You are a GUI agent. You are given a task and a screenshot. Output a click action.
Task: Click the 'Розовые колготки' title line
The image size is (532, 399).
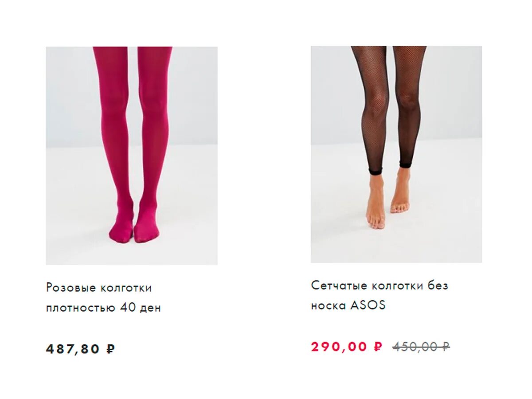click(x=99, y=288)
